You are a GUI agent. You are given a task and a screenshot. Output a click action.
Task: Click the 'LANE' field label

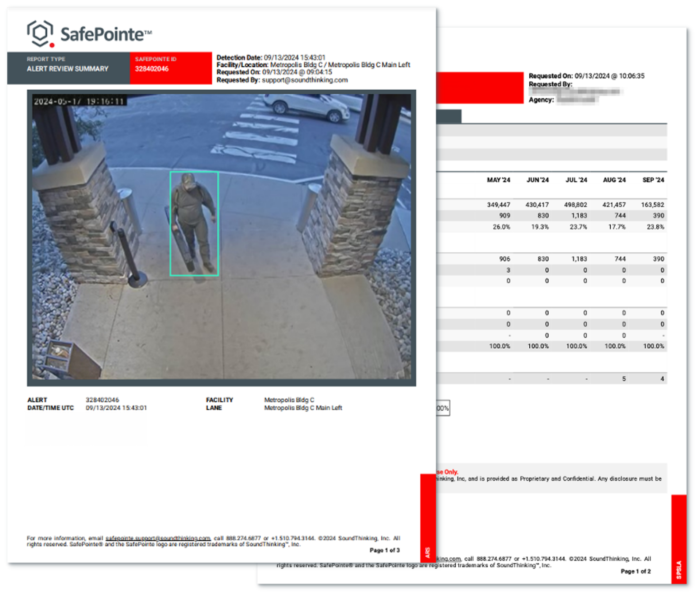point(214,408)
